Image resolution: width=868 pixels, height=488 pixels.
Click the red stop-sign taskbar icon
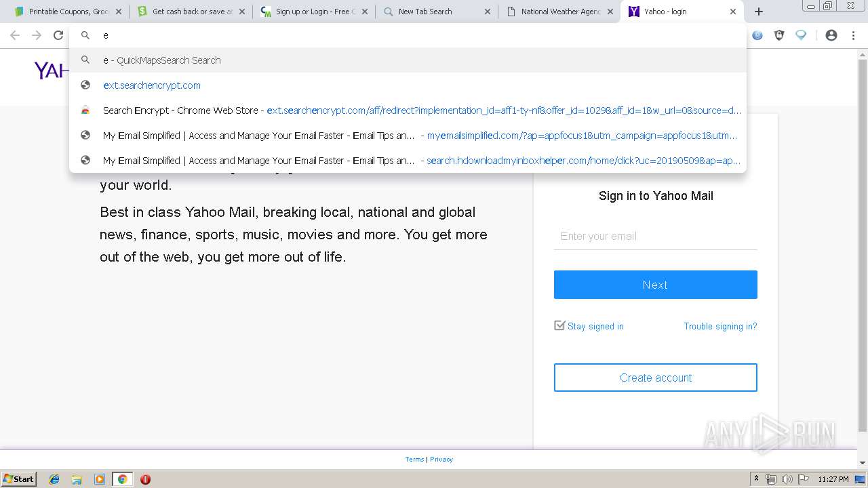[145, 479]
